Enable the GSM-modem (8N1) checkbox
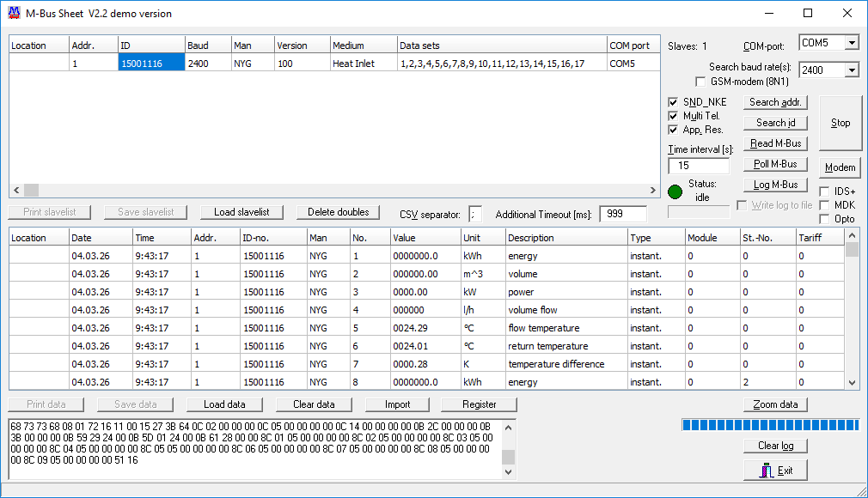 [701, 82]
